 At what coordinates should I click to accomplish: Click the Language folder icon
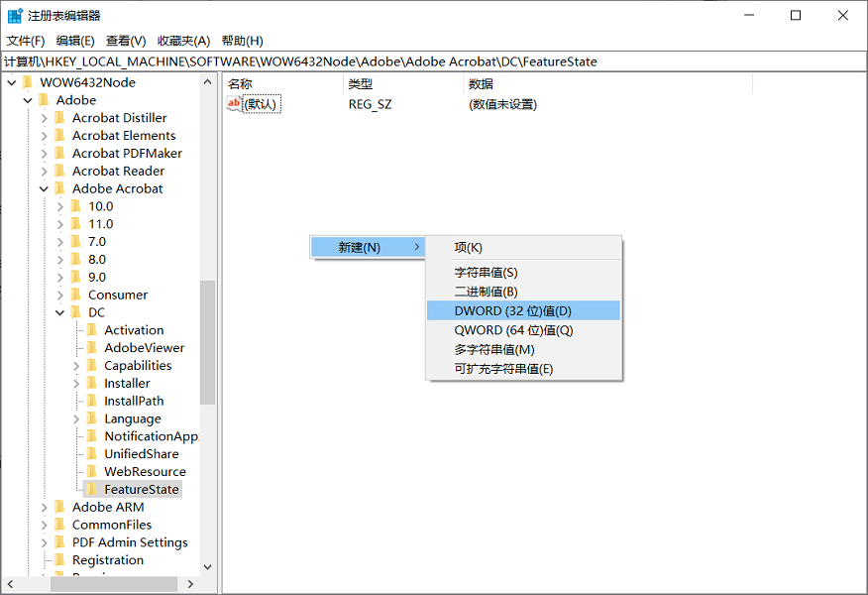(x=92, y=418)
